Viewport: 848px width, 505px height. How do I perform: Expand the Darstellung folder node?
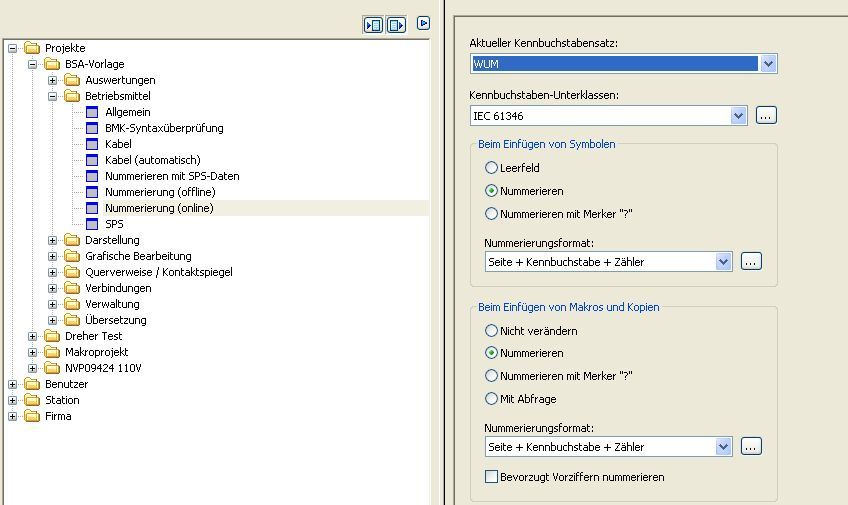52,240
